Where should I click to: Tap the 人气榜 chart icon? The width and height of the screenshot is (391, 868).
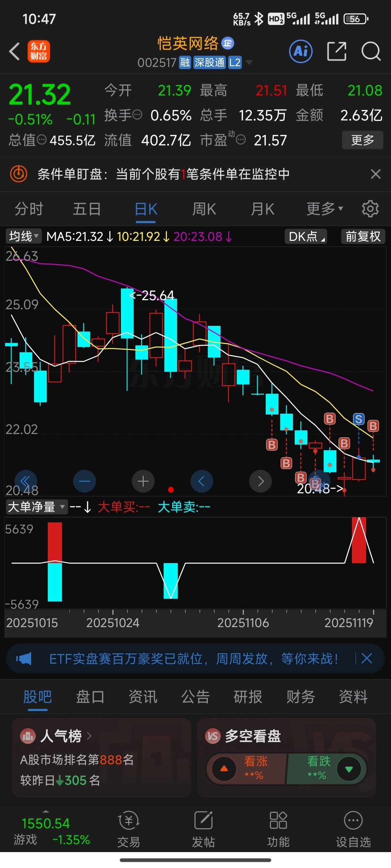28,736
